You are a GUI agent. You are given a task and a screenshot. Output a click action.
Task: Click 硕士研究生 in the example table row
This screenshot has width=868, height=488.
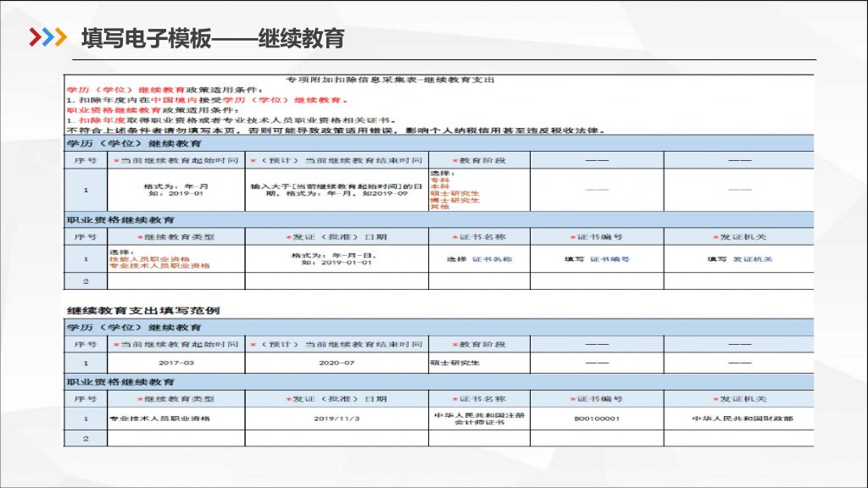pos(455,363)
